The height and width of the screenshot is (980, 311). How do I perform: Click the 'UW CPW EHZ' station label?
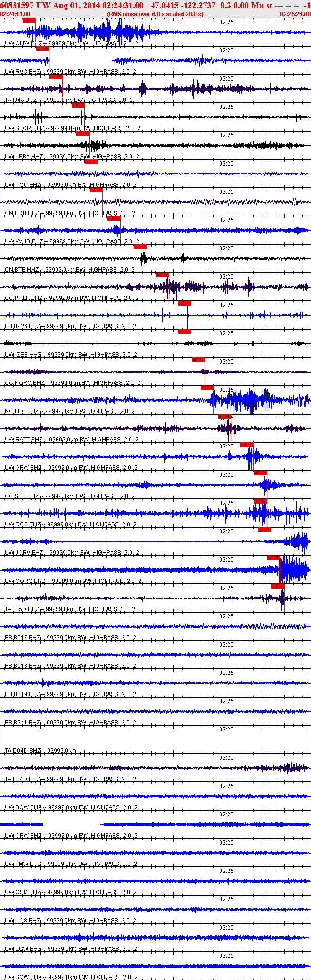click(x=23, y=836)
